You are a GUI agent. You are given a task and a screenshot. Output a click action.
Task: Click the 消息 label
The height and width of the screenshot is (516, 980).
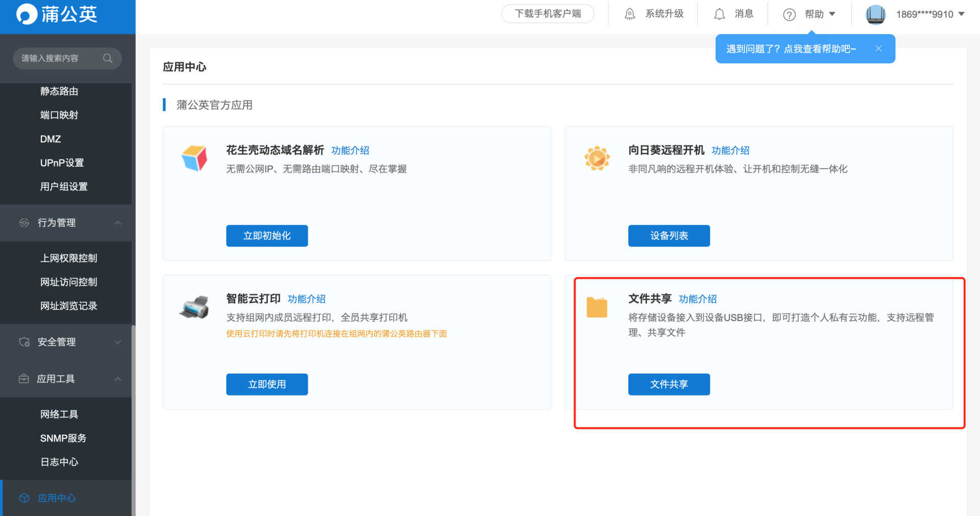[744, 14]
